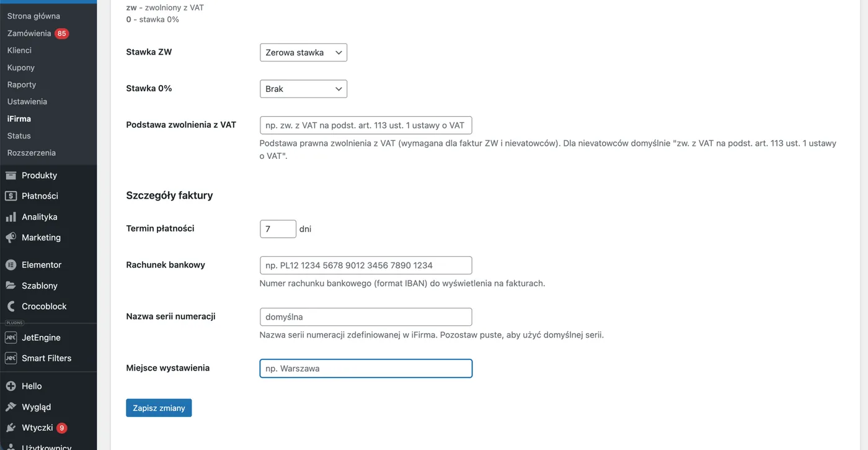Click the Płatności dollar icon

pos(11,196)
